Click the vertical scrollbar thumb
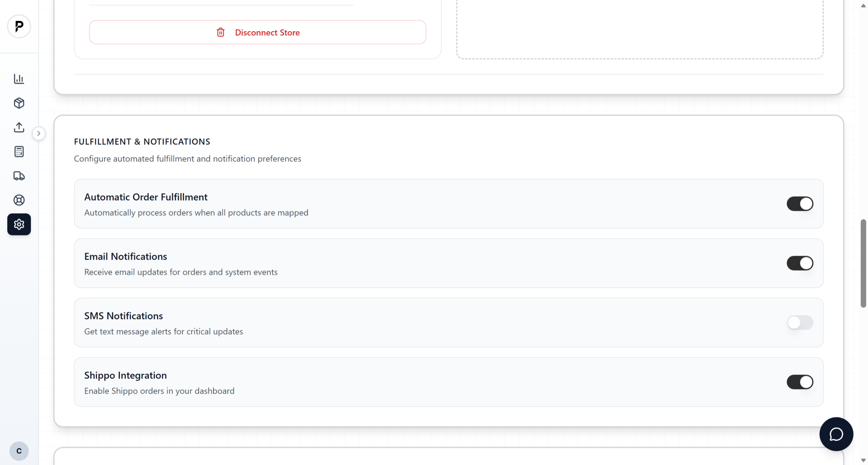Image resolution: width=868 pixels, height=465 pixels. click(x=863, y=263)
